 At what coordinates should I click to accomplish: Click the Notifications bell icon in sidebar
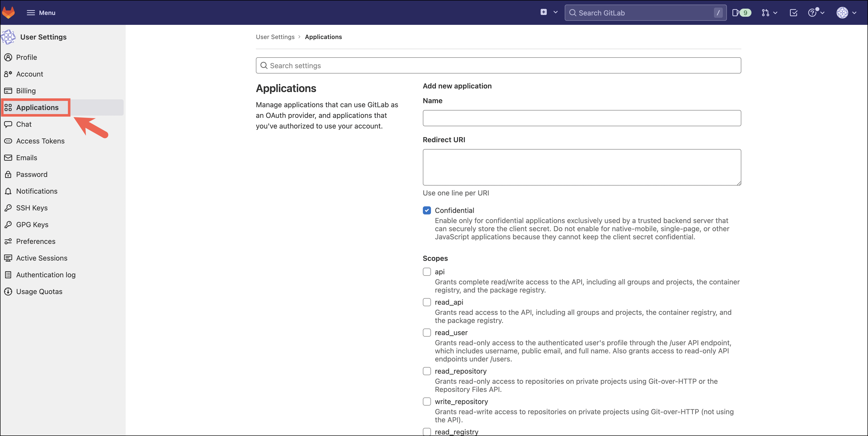pyautogui.click(x=8, y=191)
